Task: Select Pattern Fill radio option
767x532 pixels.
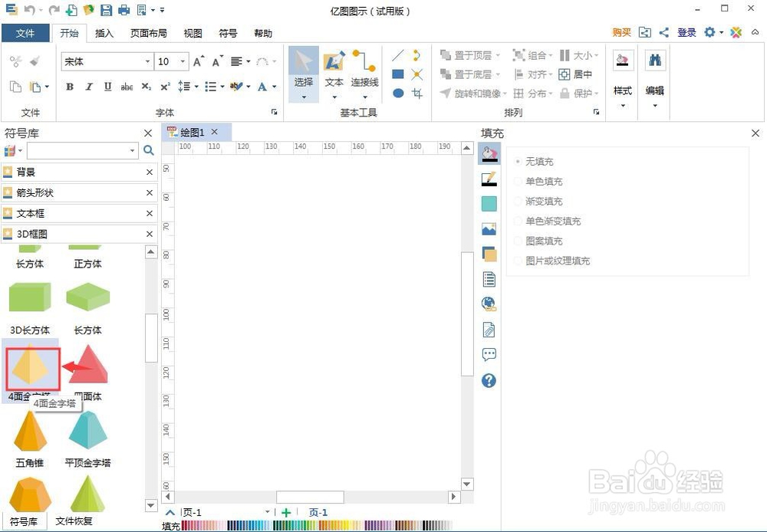Action: [538, 241]
